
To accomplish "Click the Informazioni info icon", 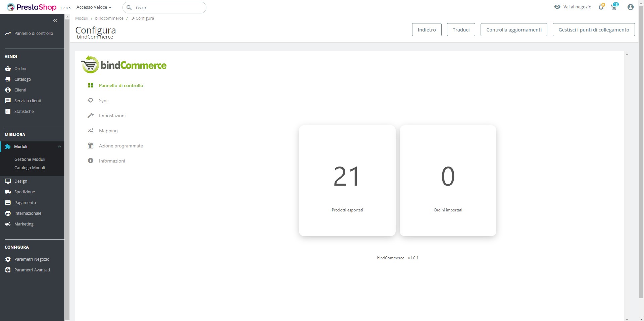I will tap(91, 160).
